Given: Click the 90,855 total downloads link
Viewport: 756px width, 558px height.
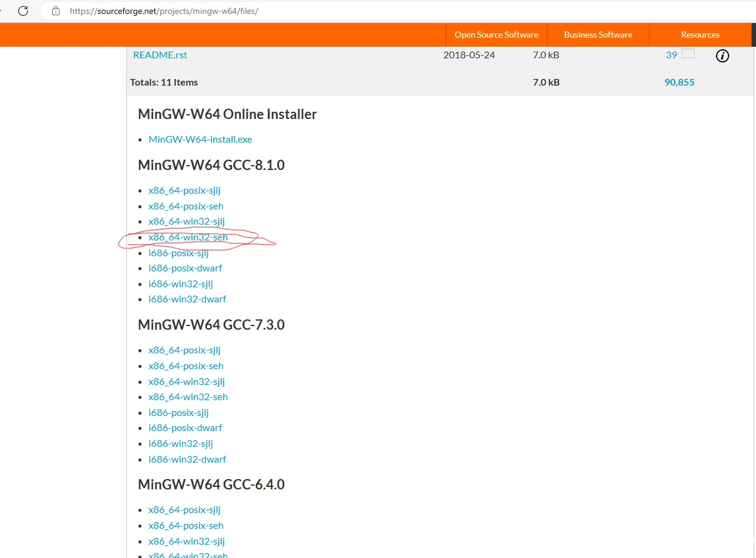Looking at the screenshot, I should click(679, 82).
